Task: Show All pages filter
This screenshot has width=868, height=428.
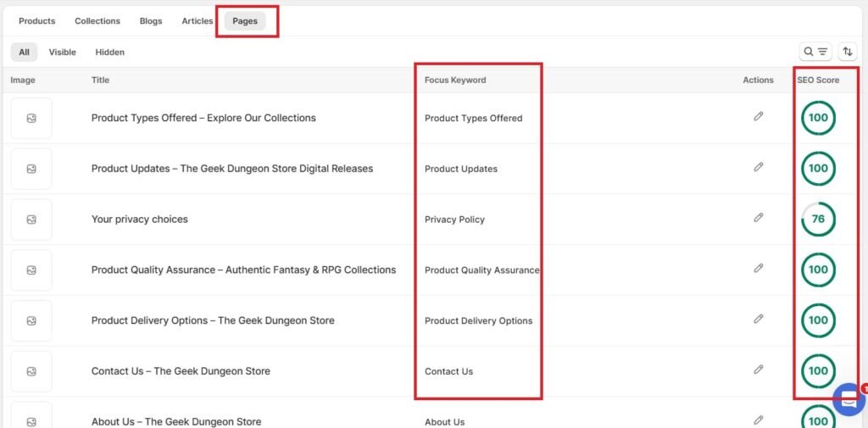Action: pos(24,52)
